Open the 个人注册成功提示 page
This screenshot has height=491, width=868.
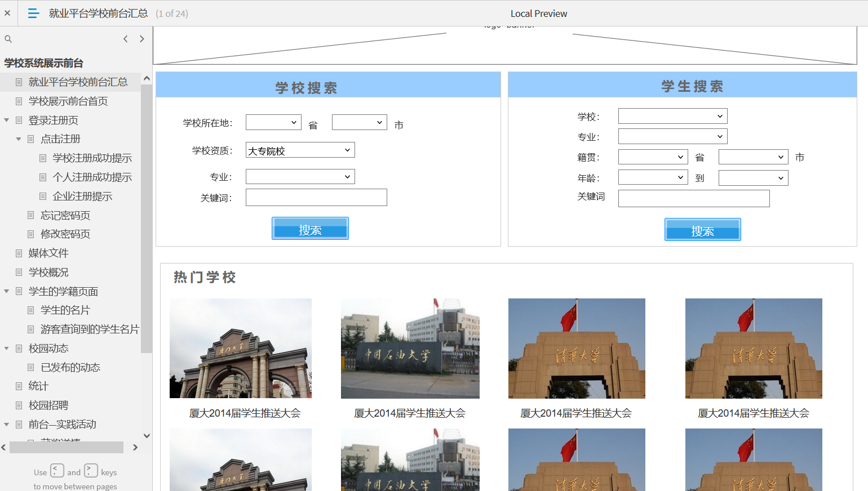[92, 177]
